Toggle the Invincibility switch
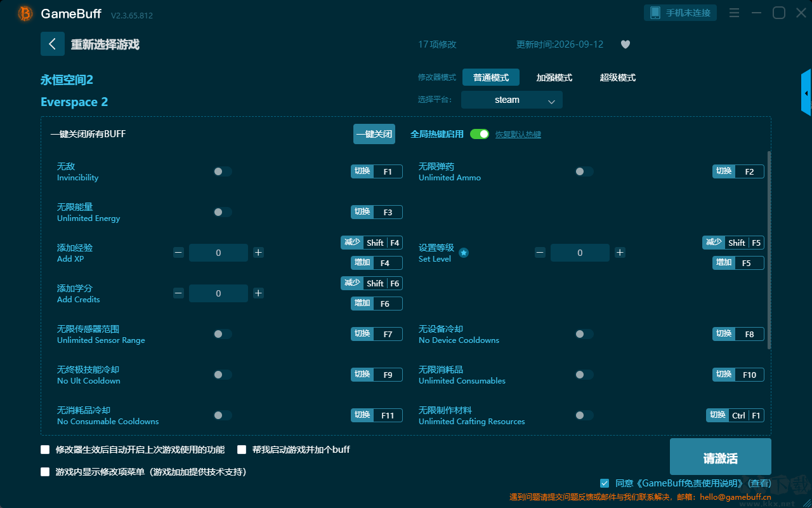Screen dimensions: 812x508 pos(223,171)
